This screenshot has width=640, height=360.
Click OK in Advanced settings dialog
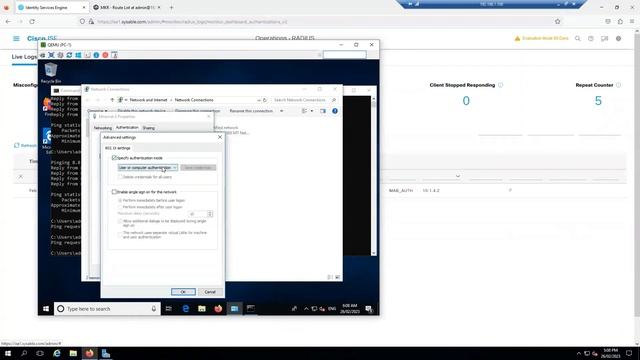[x=183, y=292]
